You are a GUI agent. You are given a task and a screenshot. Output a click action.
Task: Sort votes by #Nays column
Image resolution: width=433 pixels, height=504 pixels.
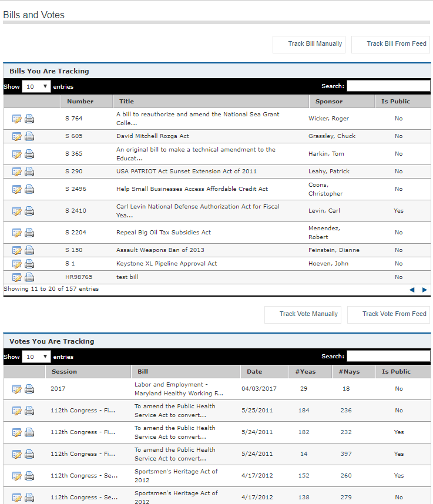[354, 372]
